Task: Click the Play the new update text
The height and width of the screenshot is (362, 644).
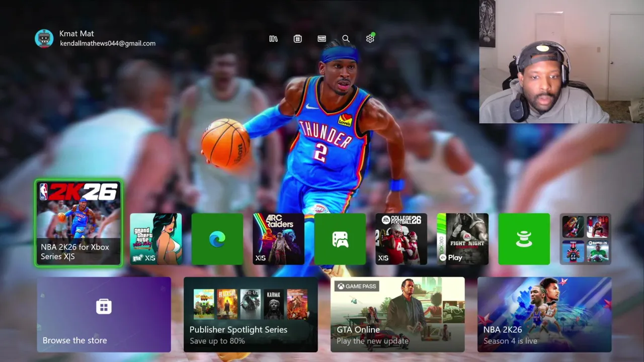Action: [372, 341]
